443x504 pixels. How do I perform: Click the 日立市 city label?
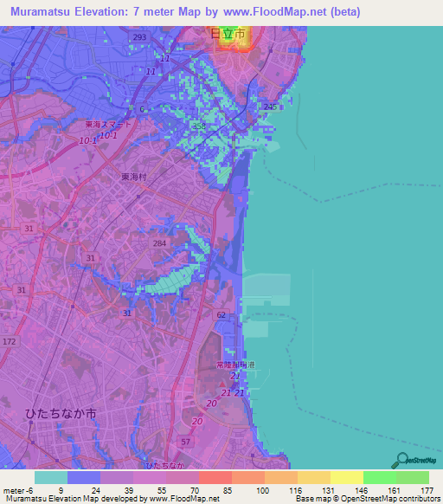point(228,34)
